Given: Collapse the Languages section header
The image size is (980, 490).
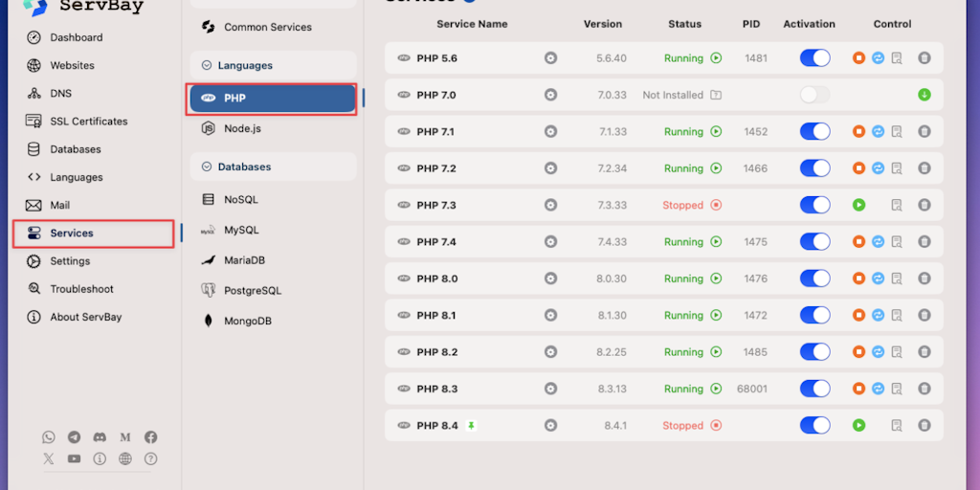Looking at the screenshot, I should pyautogui.click(x=273, y=66).
